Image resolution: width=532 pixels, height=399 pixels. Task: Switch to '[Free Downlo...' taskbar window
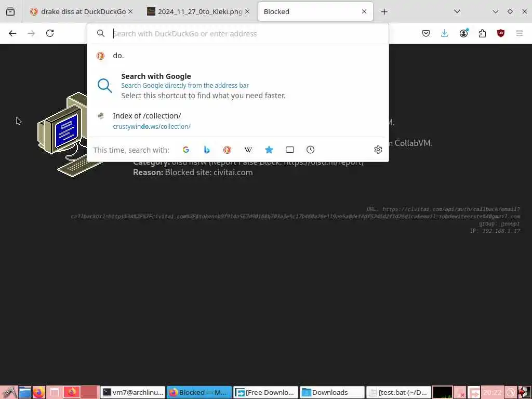pyautogui.click(x=265, y=392)
